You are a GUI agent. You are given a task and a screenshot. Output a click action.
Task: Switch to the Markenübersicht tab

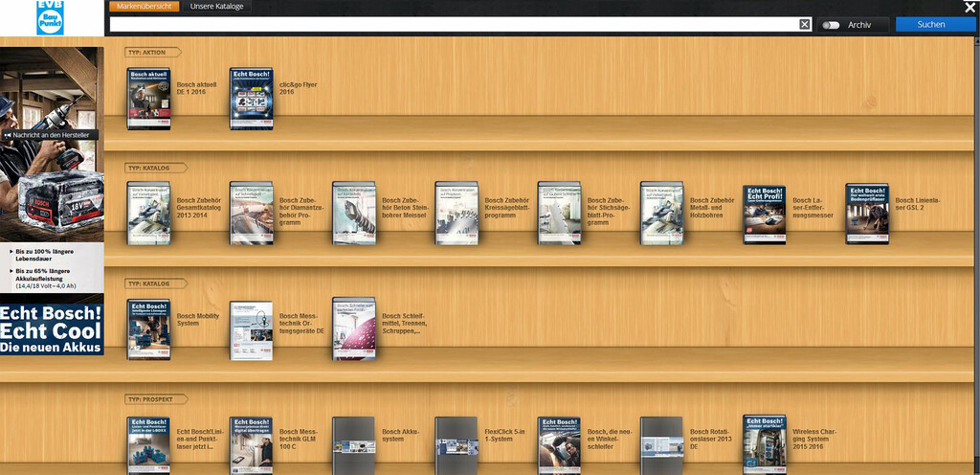tap(145, 7)
